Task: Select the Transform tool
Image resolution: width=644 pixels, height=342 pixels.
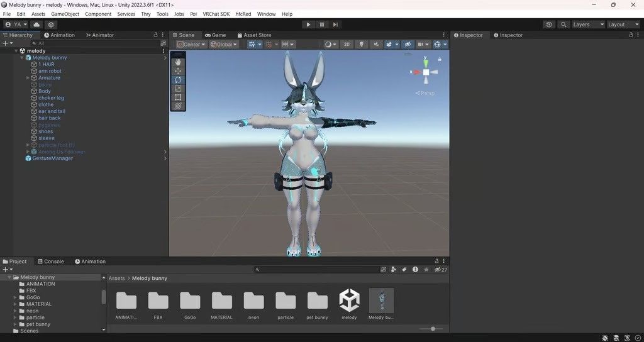Action: pyautogui.click(x=178, y=106)
